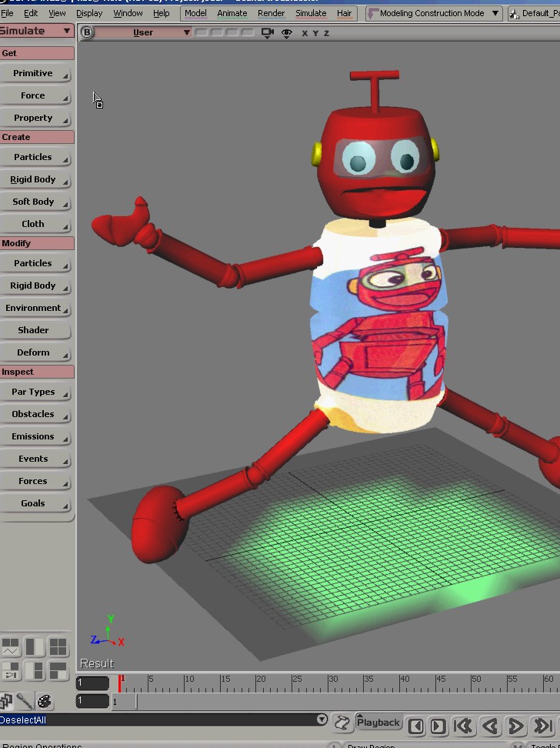The image size is (560, 748).
Task: Click the range slider handle below timeline
Action: coord(136,702)
